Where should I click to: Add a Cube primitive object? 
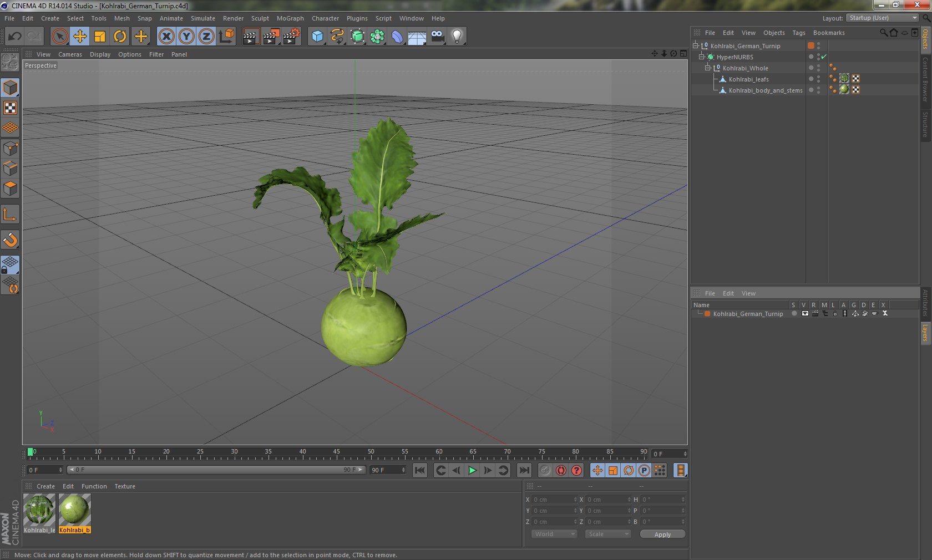(x=317, y=37)
